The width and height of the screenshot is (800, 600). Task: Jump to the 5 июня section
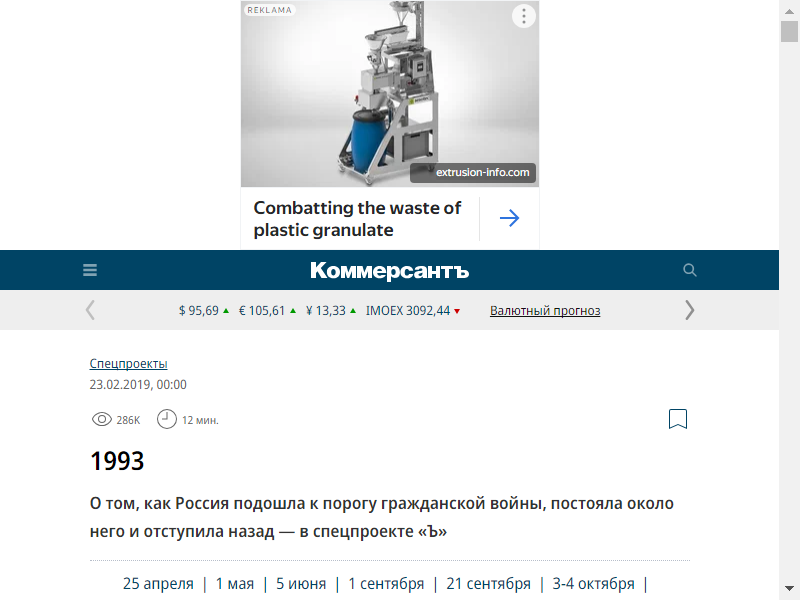[301, 584]
